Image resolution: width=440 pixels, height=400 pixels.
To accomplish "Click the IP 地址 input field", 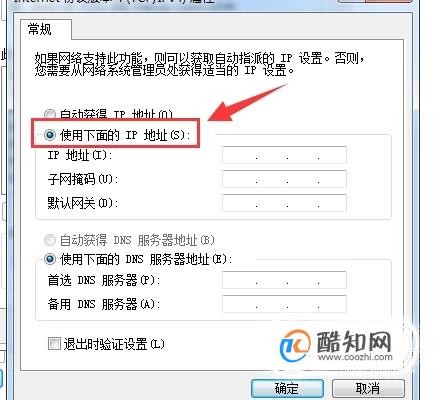I will tap(284, 155).
